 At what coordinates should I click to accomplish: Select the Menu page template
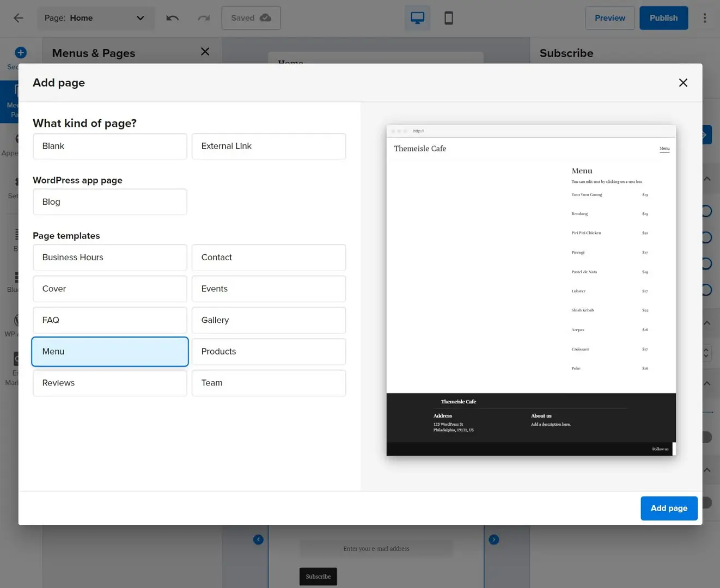coord(109,351)
